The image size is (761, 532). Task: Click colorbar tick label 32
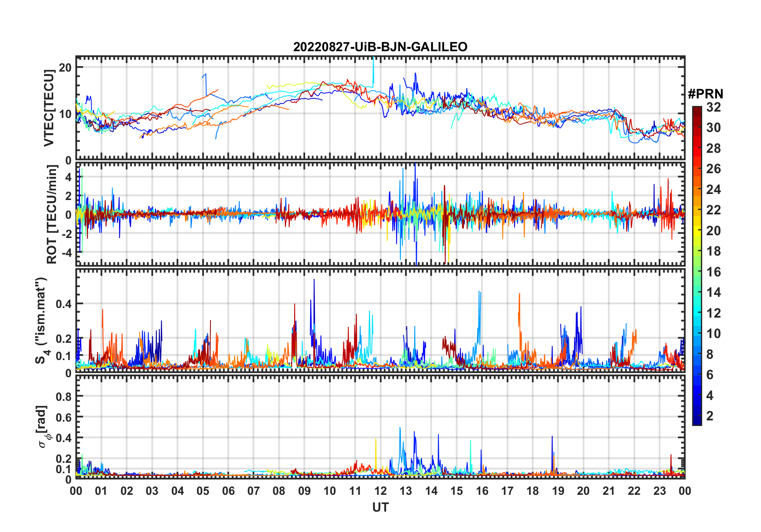coord(713,107)
